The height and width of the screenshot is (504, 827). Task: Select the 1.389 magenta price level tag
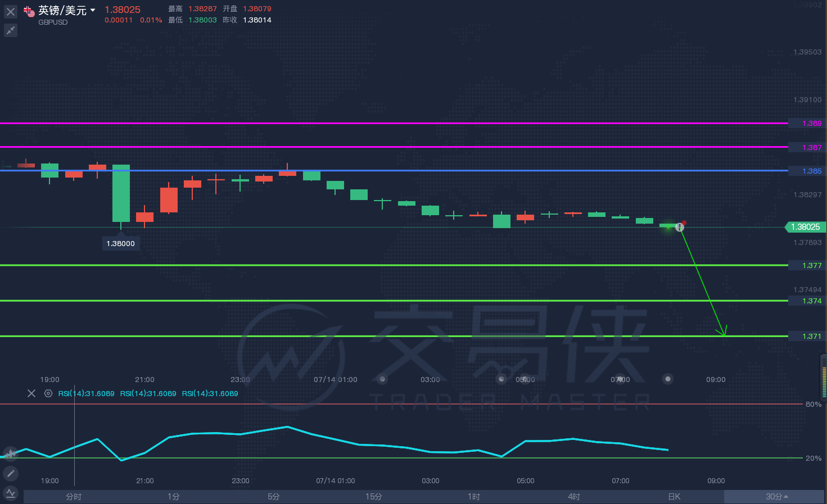(x=807, y=123)
